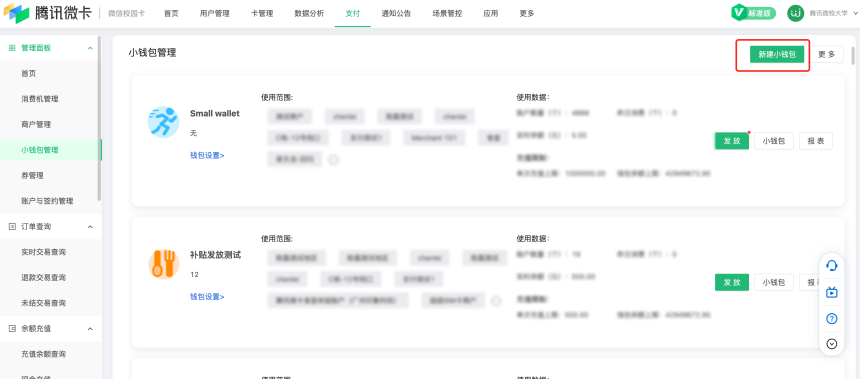Switch to the 数据分析 top tab
Screen dimensions: 860x379
(309, 14)
